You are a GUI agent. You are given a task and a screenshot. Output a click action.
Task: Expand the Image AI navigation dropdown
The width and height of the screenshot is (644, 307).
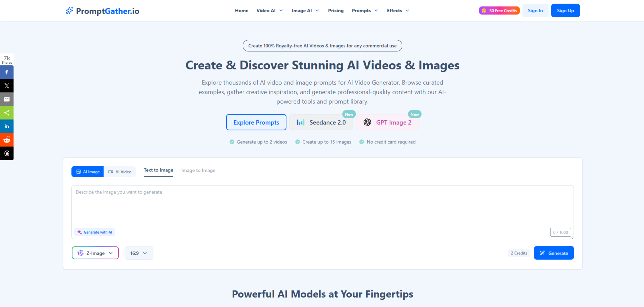click(x=305, y=11)
